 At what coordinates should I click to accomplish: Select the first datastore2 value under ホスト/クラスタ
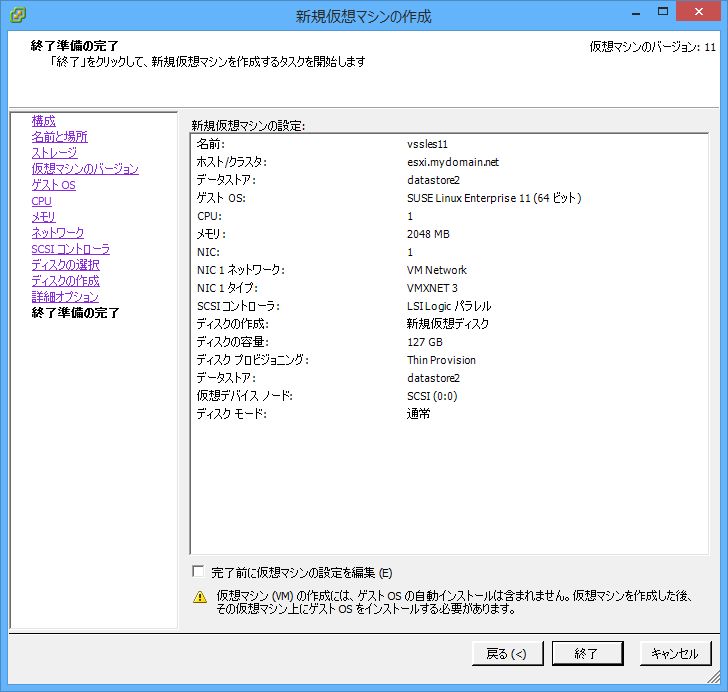coord(433,180)
